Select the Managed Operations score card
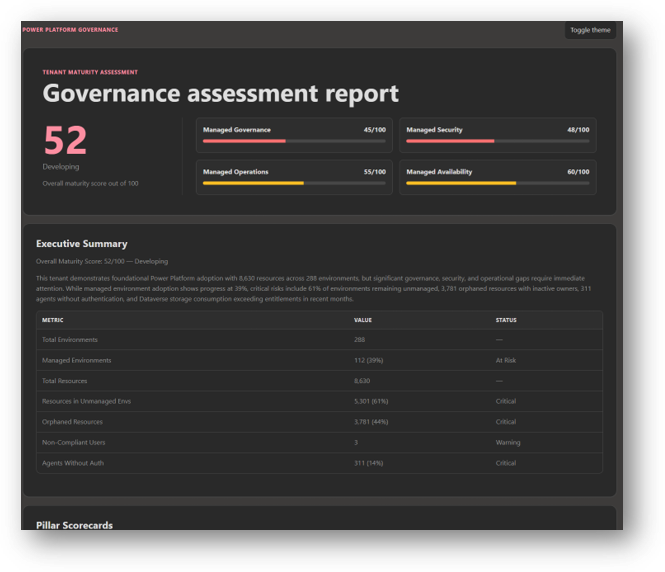Viewport: 665px width, 572px height. tap(294, 177)
